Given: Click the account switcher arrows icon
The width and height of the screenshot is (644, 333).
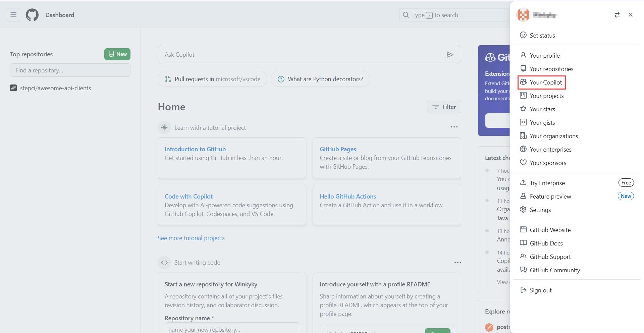Looking at the screenshot, I should (617, 15).
